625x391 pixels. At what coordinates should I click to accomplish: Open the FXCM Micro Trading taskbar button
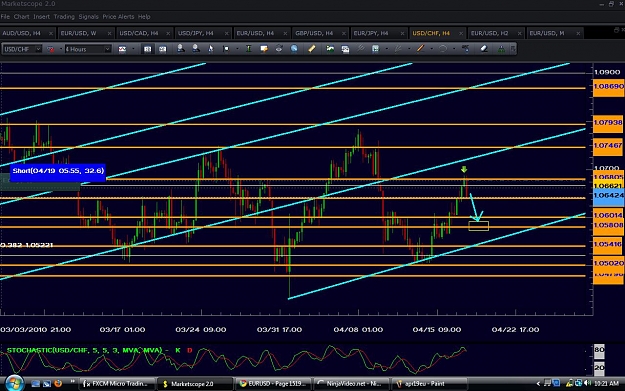pyautogui.click(x=117, y=384)
